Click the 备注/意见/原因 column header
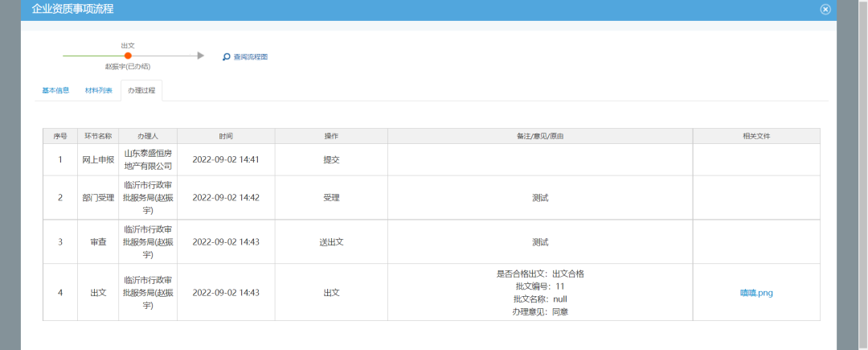Image resolution: width=868 pixels, height=350 pixels. coord(540,136)
